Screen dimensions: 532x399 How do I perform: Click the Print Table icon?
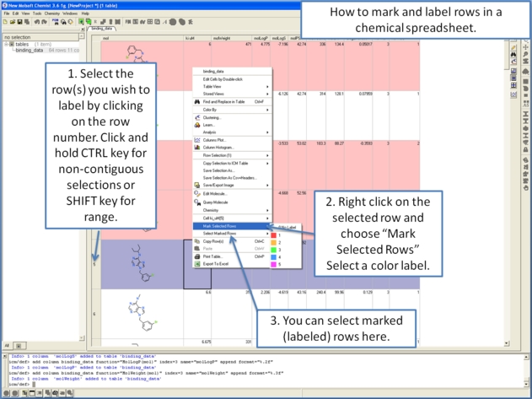(197, 256)
